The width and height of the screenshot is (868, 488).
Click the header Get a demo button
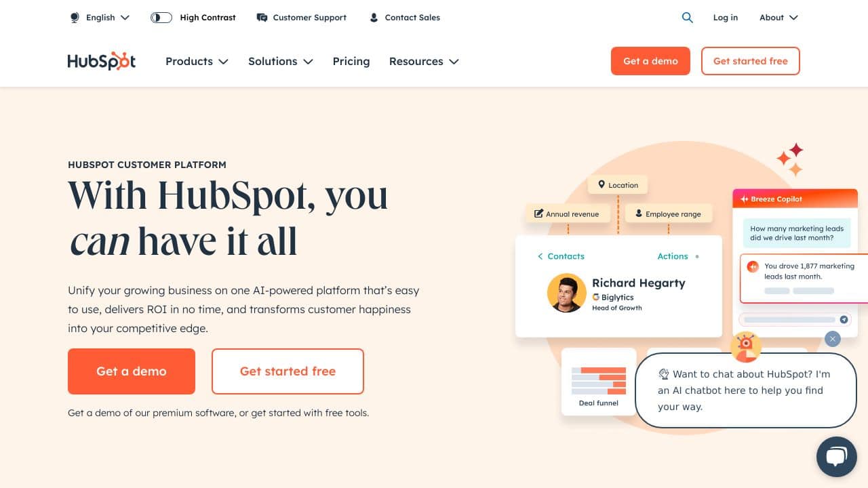[x=650, y=61]
